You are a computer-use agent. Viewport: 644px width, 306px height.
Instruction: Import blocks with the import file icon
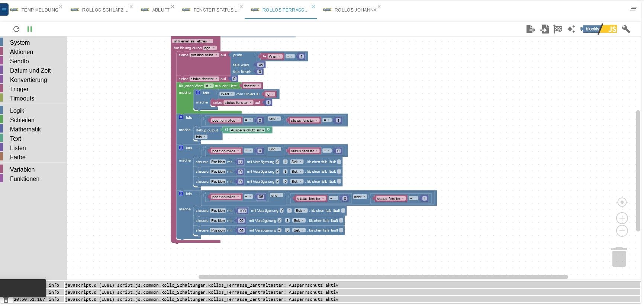coord(544,29)
